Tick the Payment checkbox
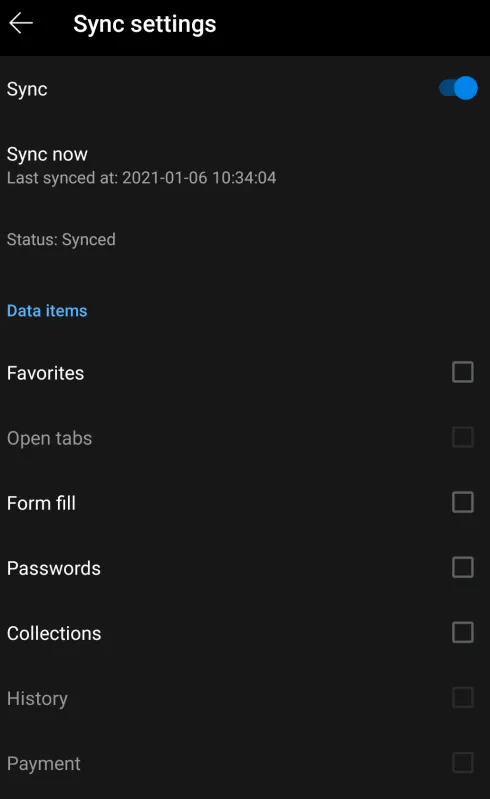 (462, 763)
